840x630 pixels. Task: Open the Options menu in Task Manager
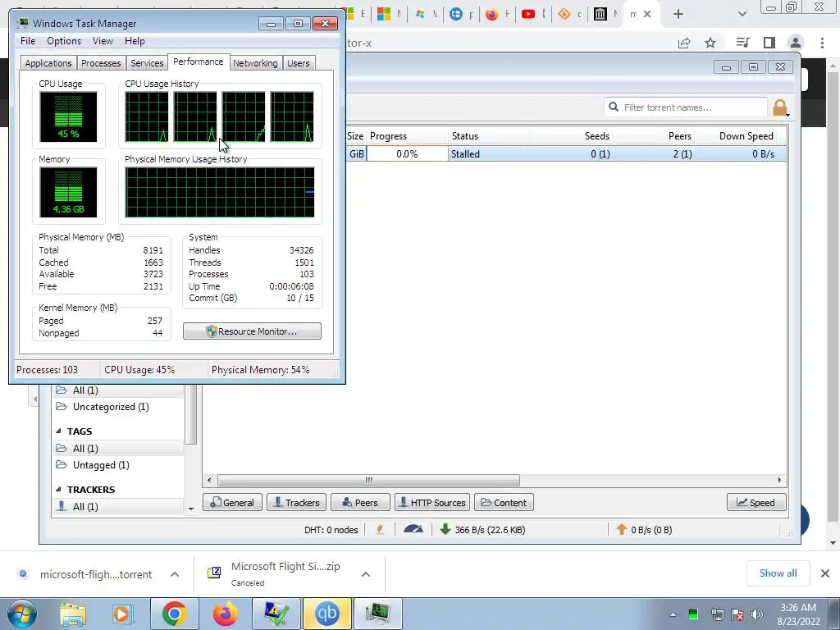click(x=64, y=41)
